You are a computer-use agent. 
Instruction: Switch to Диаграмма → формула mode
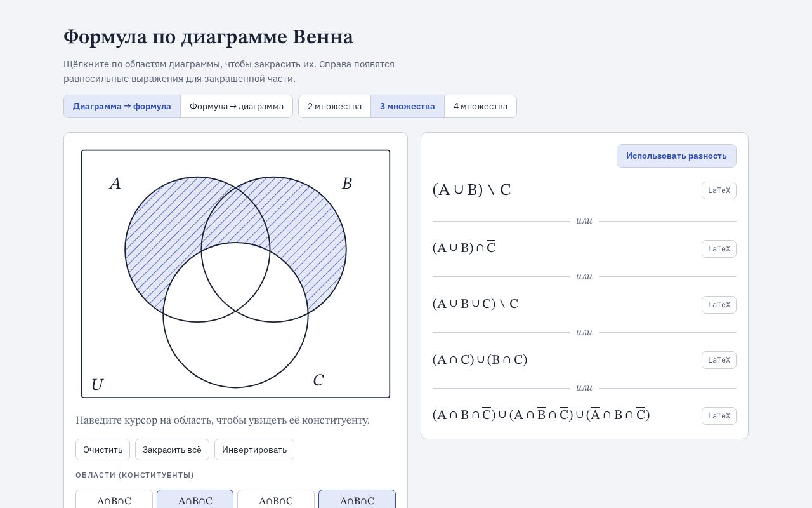point(122,107)
